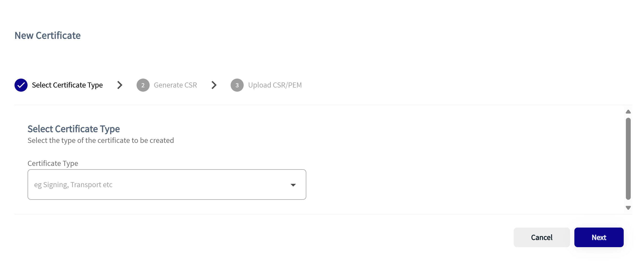Expand the Certificate Type dropdown arrow

tap(293, 185)
